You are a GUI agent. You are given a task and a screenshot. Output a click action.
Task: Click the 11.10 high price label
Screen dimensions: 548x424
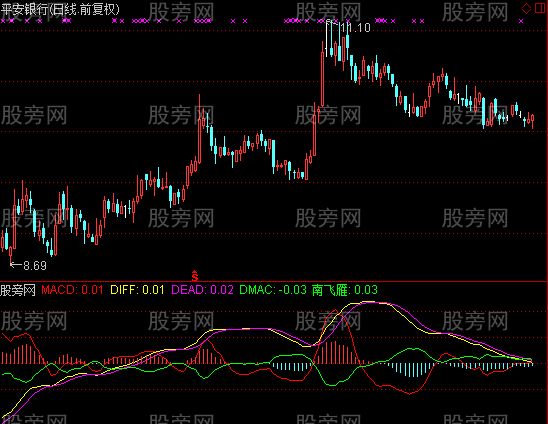pyautogui.click(x=355, y=28)
